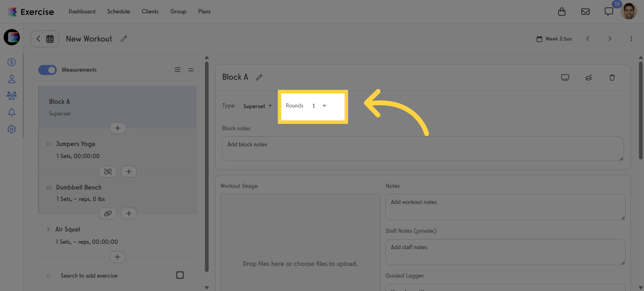Viewport: 644px width, 291px height.
Task: Add exercise plus after Dumbbell Bench
Action: pos(129,213)
